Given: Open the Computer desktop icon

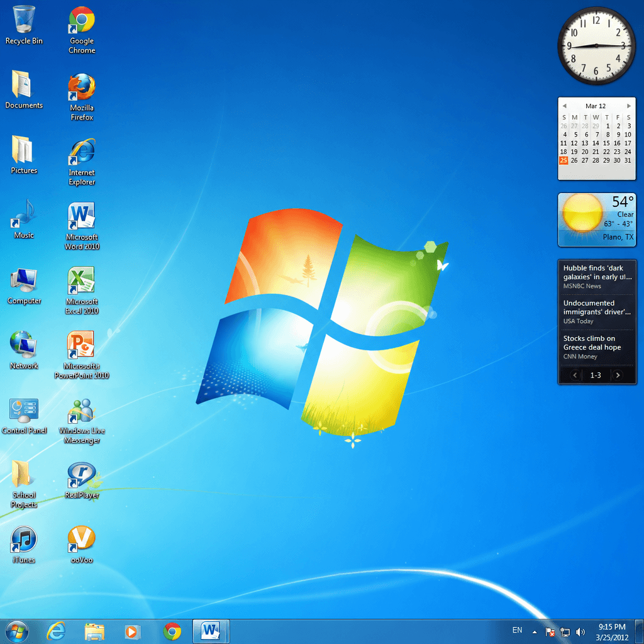Looking at the screenshot, I should coord(24,286).
